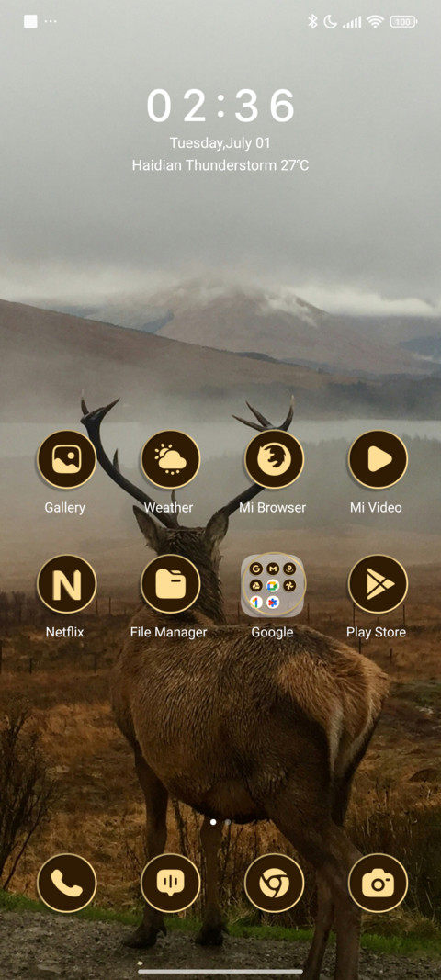Tap the Play Store label text
Image resolution: width=441 pixels, height=980 pixels.
(x=376, y=632)
